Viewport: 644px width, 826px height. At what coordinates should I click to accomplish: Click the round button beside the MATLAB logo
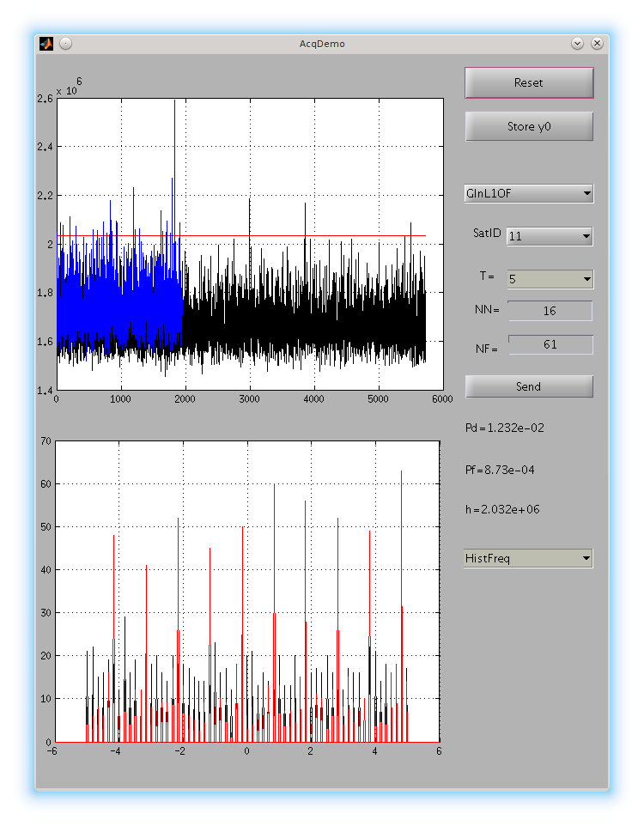click(x=65, y=43)
